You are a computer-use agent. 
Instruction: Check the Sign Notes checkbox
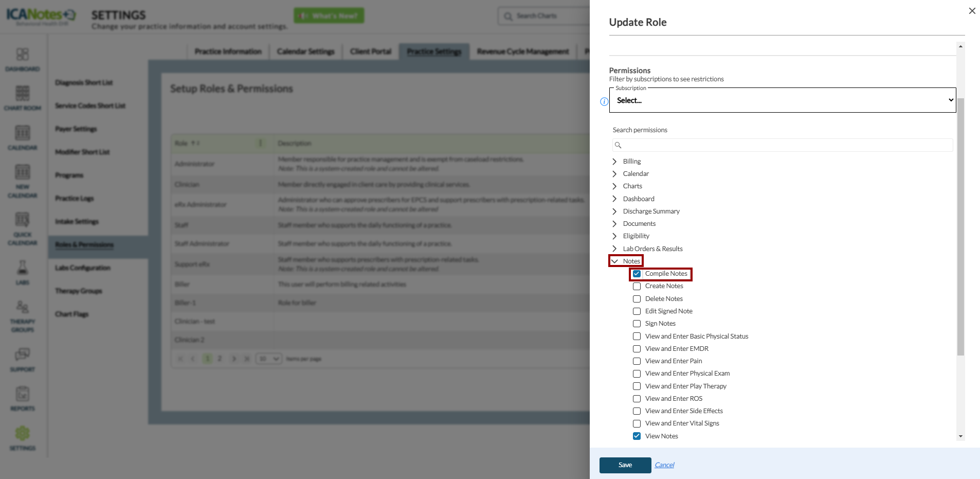tap(637, 324)
